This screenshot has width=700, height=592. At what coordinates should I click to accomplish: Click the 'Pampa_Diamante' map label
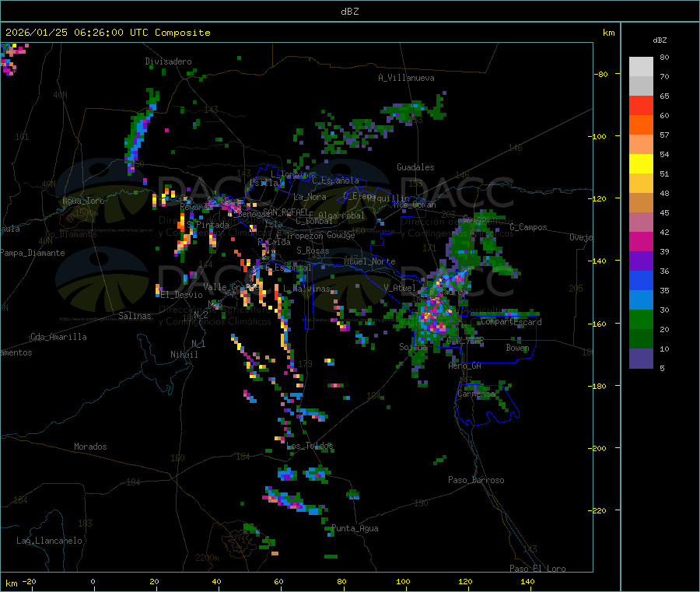tap(33, 253)
